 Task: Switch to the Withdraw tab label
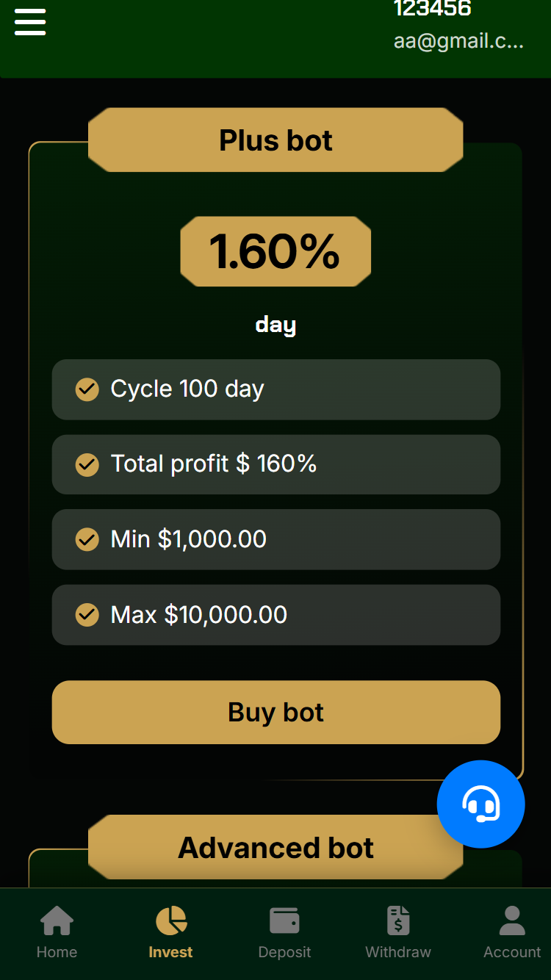pos(398,952)
